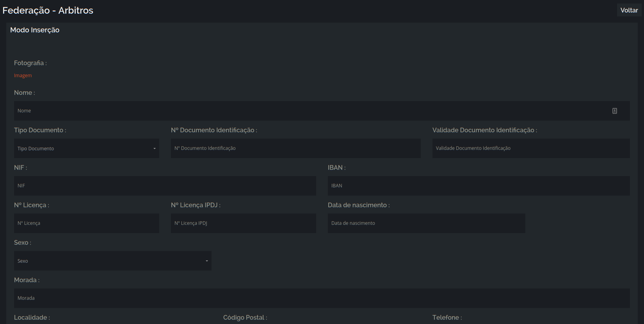Open the Tipo Documento dropdown
The height and width of the screenshot is (324, 644).
tap(87, 148)
